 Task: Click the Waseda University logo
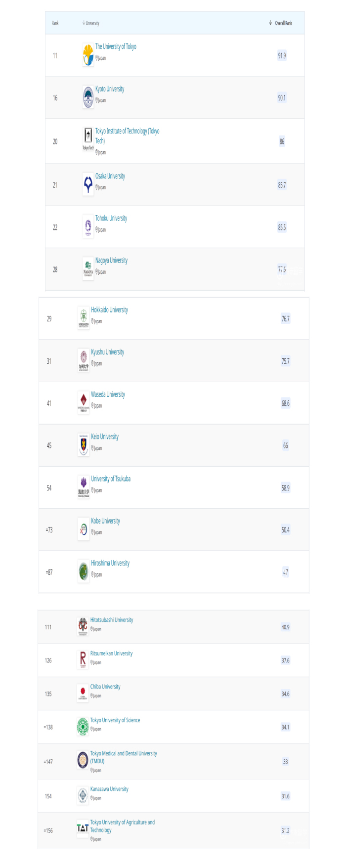click(84, 402)
